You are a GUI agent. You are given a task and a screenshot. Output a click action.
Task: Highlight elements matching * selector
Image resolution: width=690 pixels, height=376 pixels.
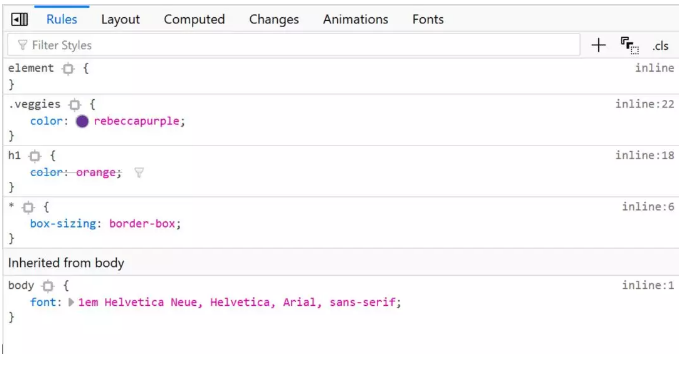pyautogui.click(x=28, y=207)
